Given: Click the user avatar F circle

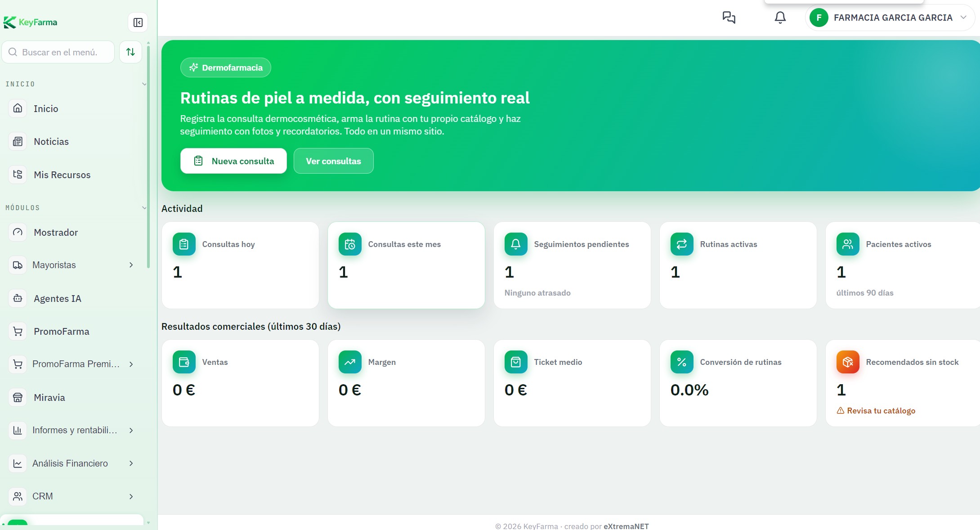Looking at the screenshot, I should click(x=819, y=18).
